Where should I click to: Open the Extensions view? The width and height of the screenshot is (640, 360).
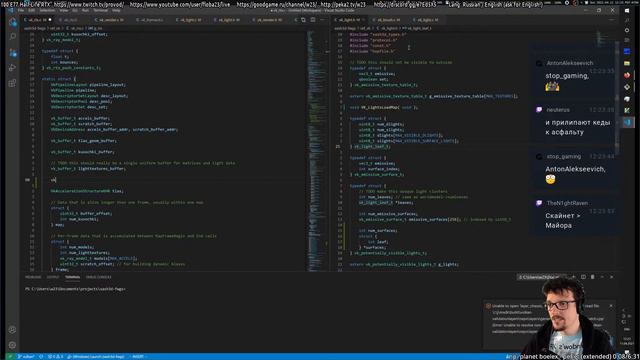point(13,83)
